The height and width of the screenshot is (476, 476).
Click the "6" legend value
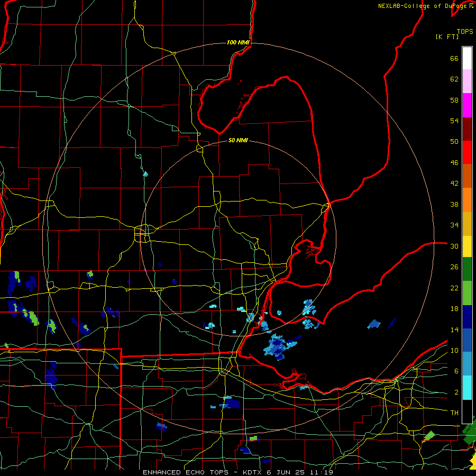point(456,371)
